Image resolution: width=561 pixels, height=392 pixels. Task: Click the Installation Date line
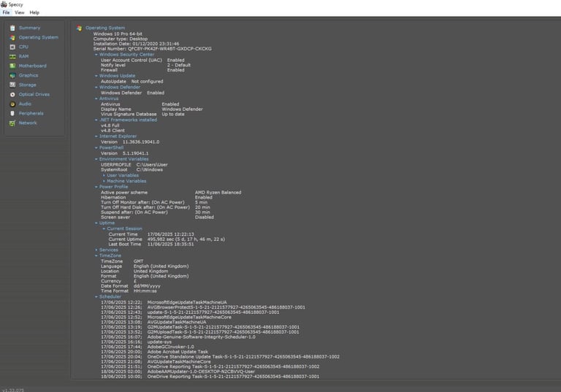point(137,44)
